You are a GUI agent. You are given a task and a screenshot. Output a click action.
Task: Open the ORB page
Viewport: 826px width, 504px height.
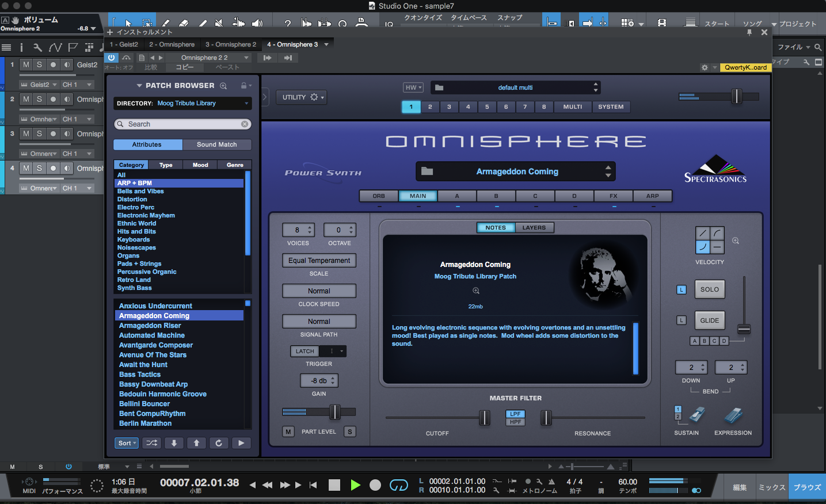(x=379, y=196)
